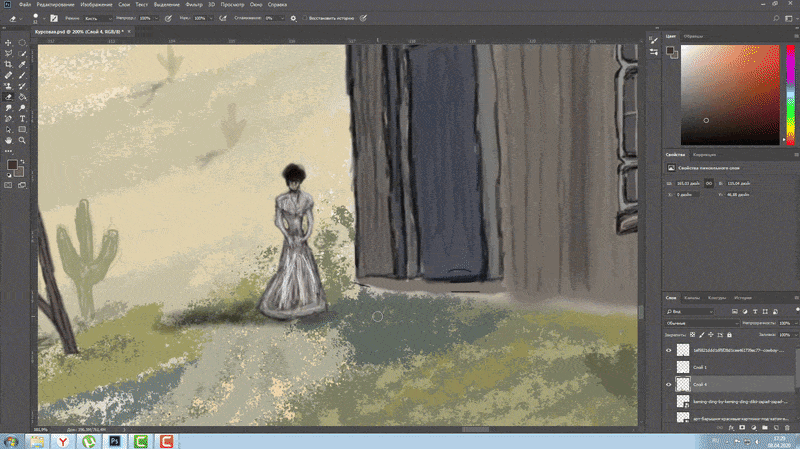
Task: Select the Smudge tool
Action: [8, 108]
